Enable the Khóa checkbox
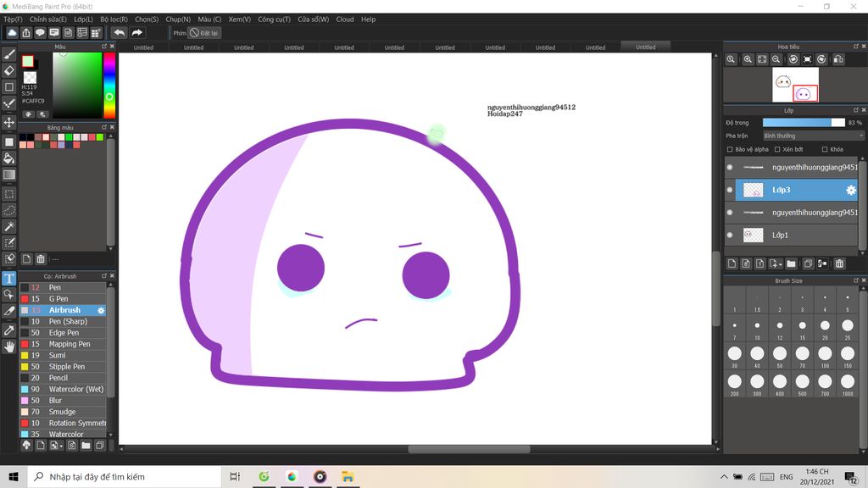 (x=825, y=149)
